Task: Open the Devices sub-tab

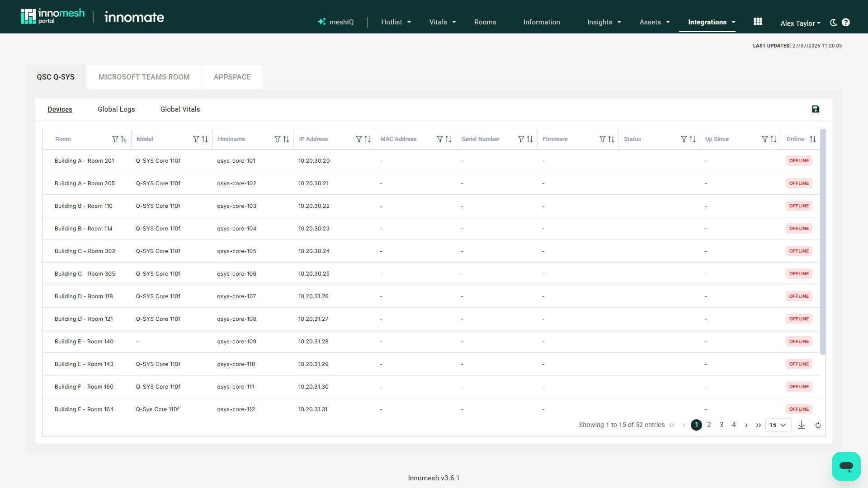Action: 60,109
